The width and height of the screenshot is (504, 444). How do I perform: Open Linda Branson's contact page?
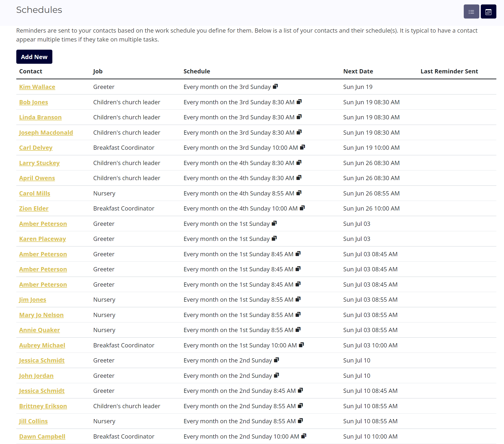[40, 117]
